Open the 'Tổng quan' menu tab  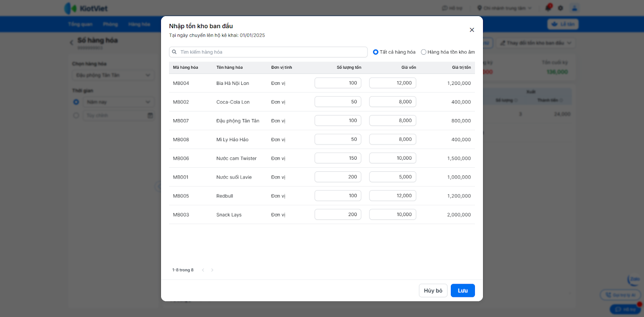(80, 24)
